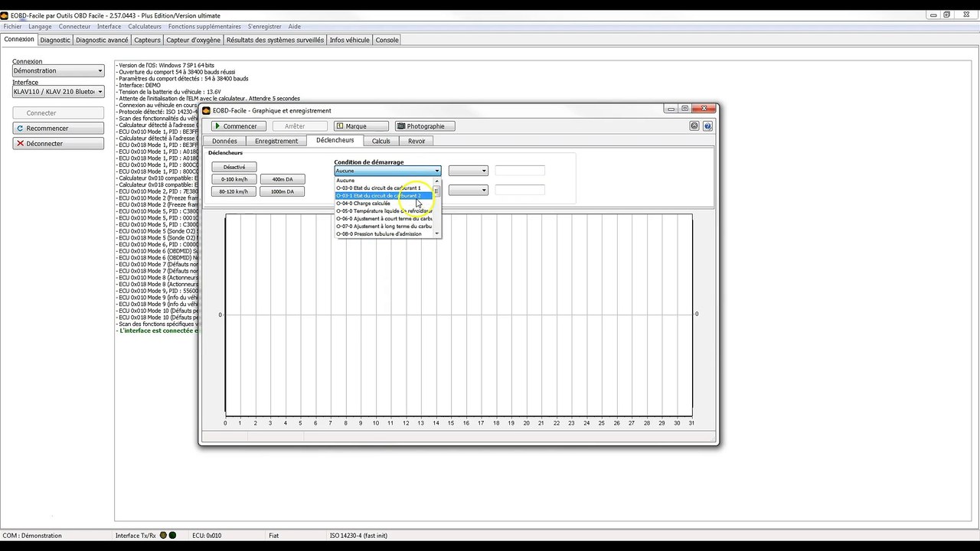Select O-03-1 Etat du circuit de carburant 2
Image resolution: width=980 pixels, height=551 pixels.
pos(384,196)
